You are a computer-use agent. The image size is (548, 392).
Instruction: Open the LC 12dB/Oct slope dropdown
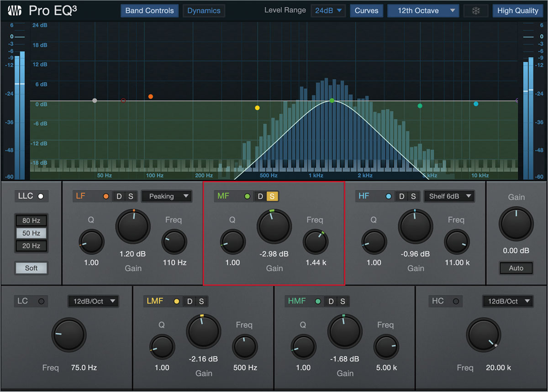tap(93, 301)
